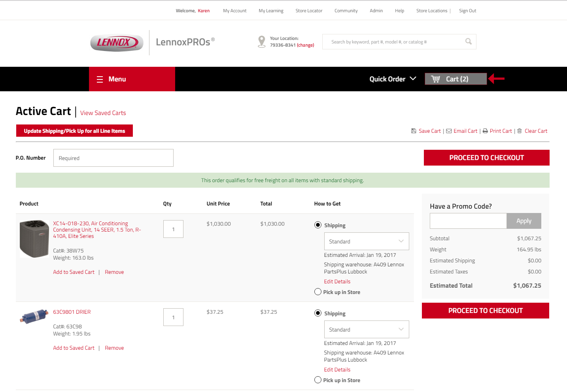Click Proceed to Checkout below Estimated Total
The image size is (567, 392).
(x=486, y=311)
